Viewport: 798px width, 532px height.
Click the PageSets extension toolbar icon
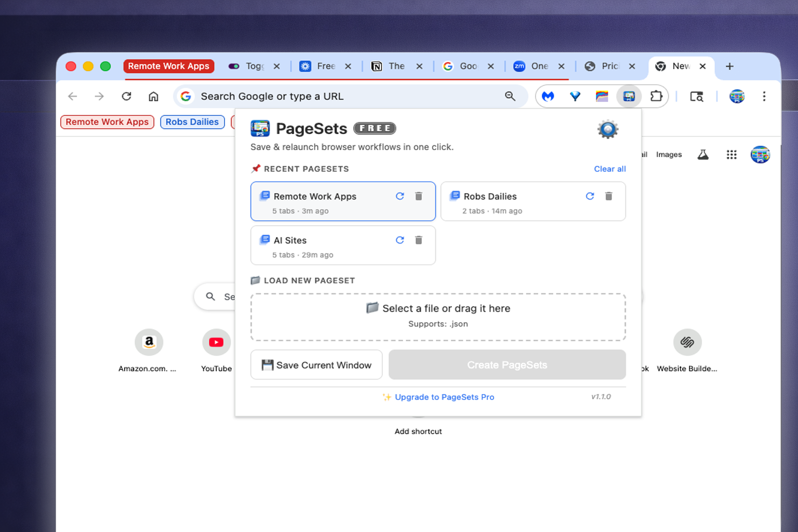click(x=629, y=96)
